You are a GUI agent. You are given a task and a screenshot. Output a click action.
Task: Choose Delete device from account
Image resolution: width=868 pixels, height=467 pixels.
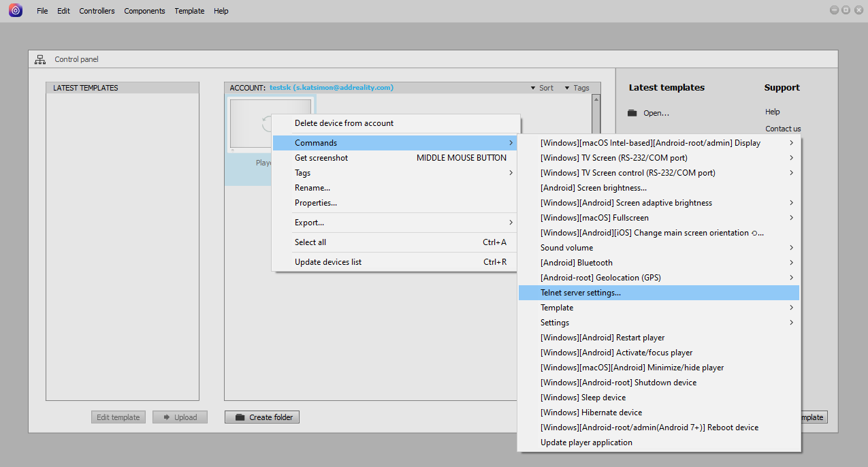coord(396,123)
